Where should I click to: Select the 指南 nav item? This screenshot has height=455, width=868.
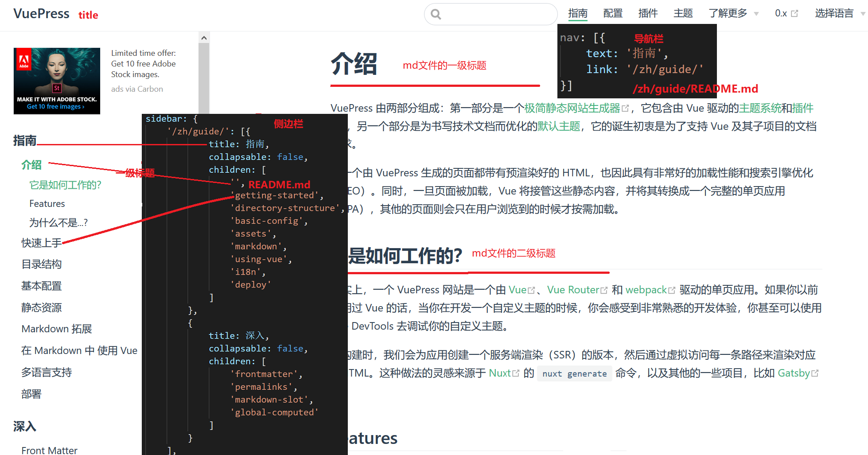(x=578, y=13)
